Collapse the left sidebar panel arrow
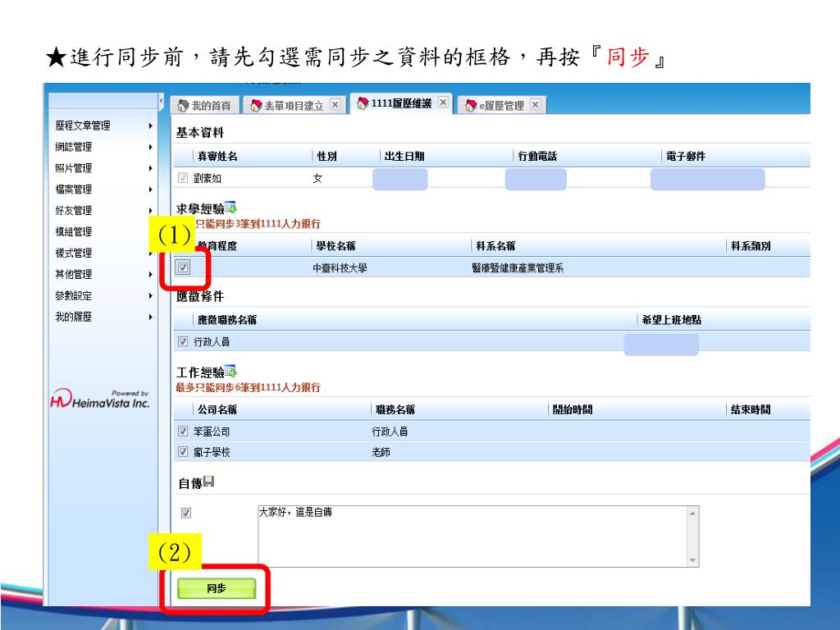 point(161,101)
